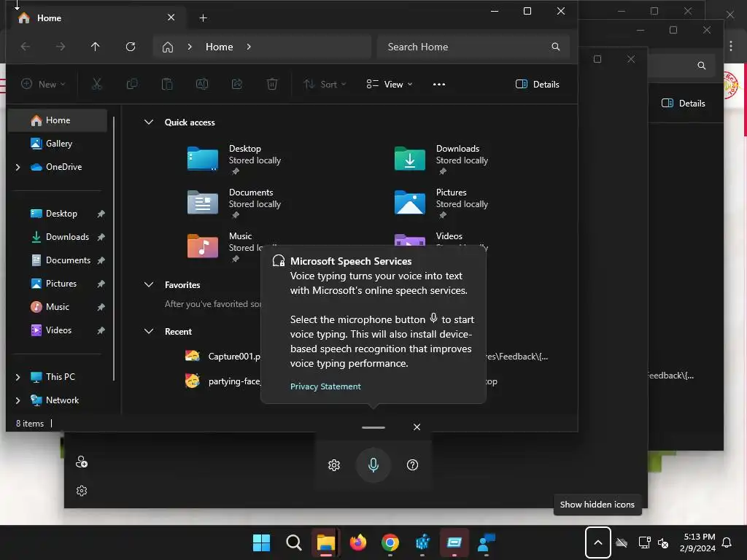Click the home icon in address bar
This screenshot has height=560, width=747.
[168, 47]
